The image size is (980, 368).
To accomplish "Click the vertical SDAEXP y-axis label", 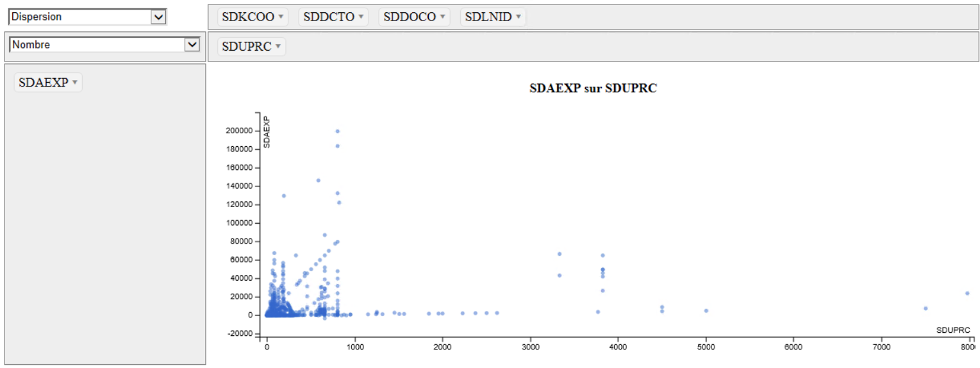I will (x=267, y=133).
